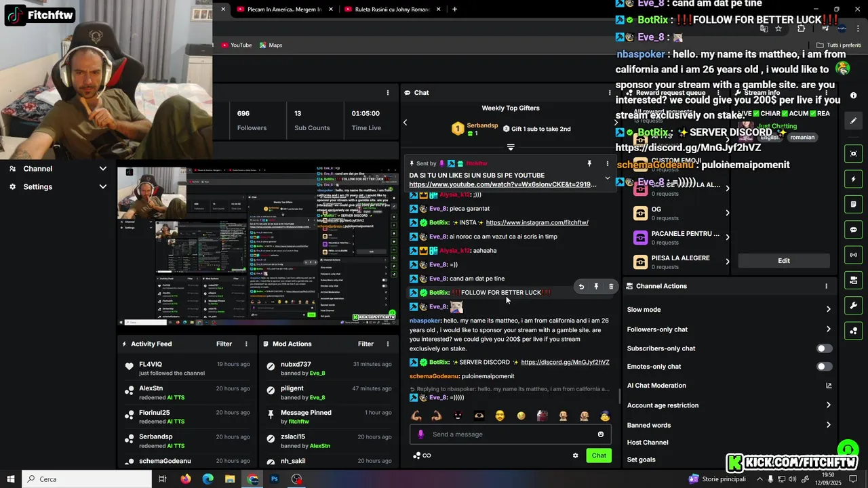Open the emoji picker in message box
Viewport: 868px width, 488px height.
[x=601, y=434]
